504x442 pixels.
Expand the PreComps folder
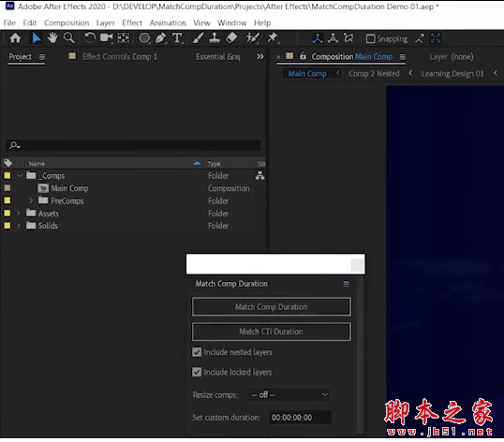tap(31, 200)
